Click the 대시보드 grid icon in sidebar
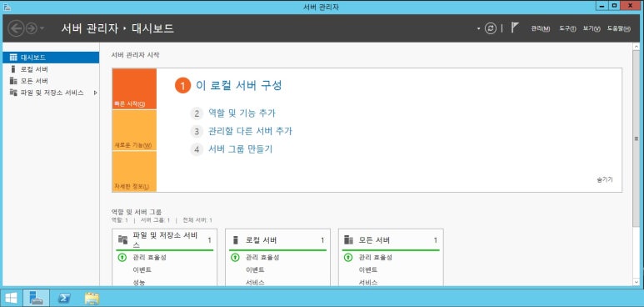 (13, 58)
